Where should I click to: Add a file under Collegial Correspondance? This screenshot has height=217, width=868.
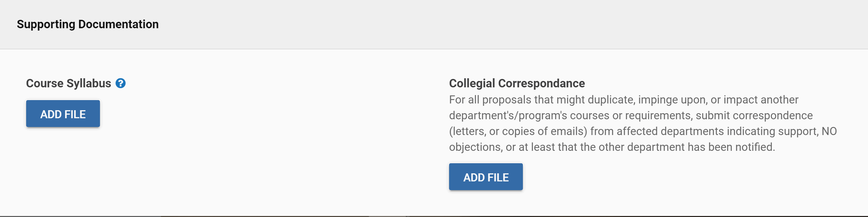[486, 177]
